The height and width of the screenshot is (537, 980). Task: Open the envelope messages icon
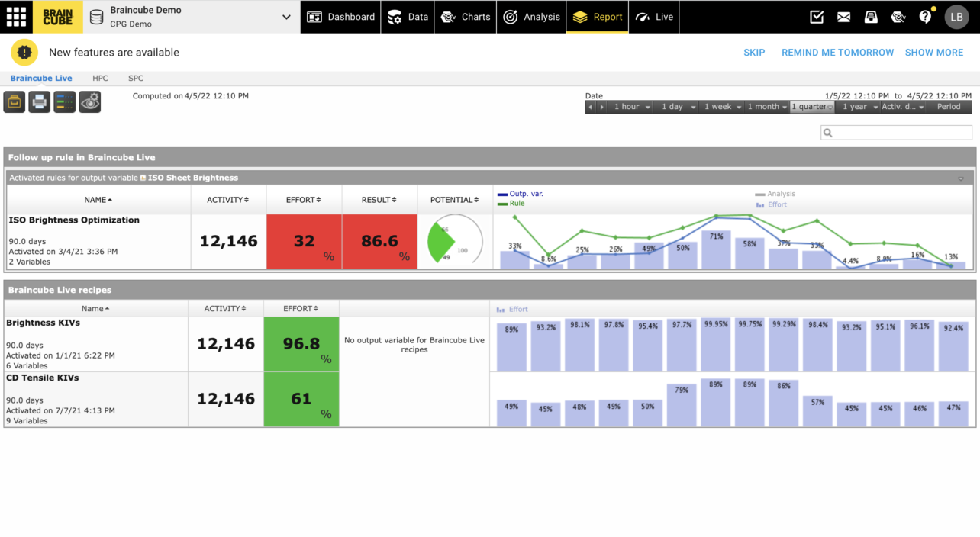(843, 17)
